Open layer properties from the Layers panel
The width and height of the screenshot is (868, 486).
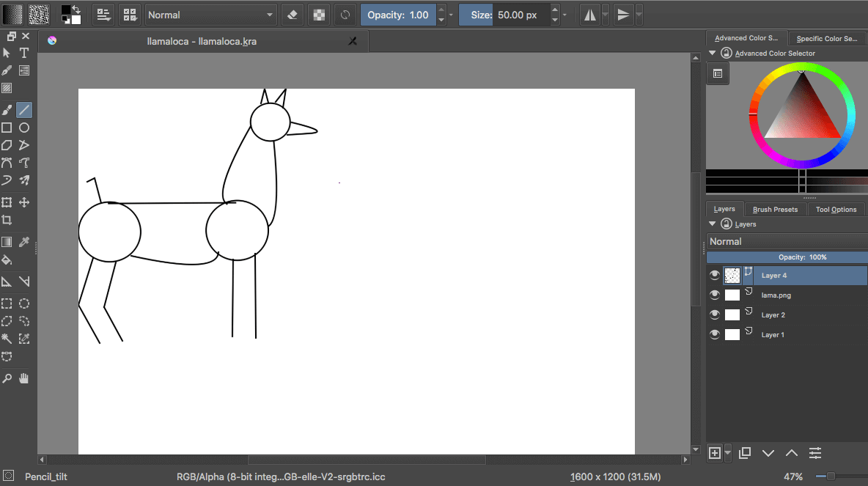(814, 453)
